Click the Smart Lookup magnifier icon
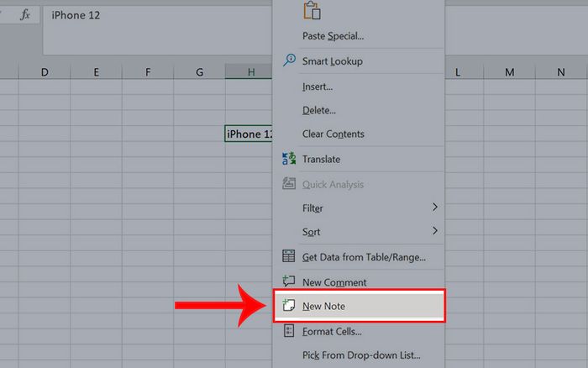The height and width of the screenshot is (368, 588). click(x=289, y=60)
